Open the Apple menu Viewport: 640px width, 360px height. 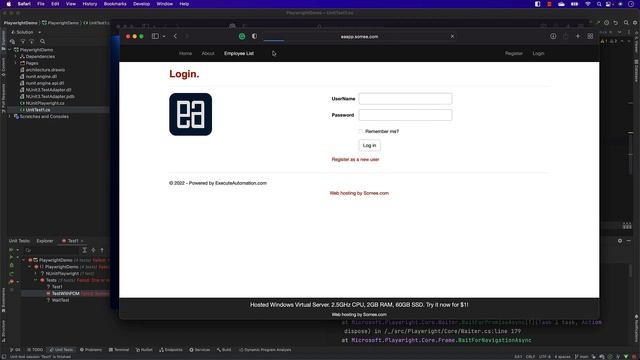9,4
